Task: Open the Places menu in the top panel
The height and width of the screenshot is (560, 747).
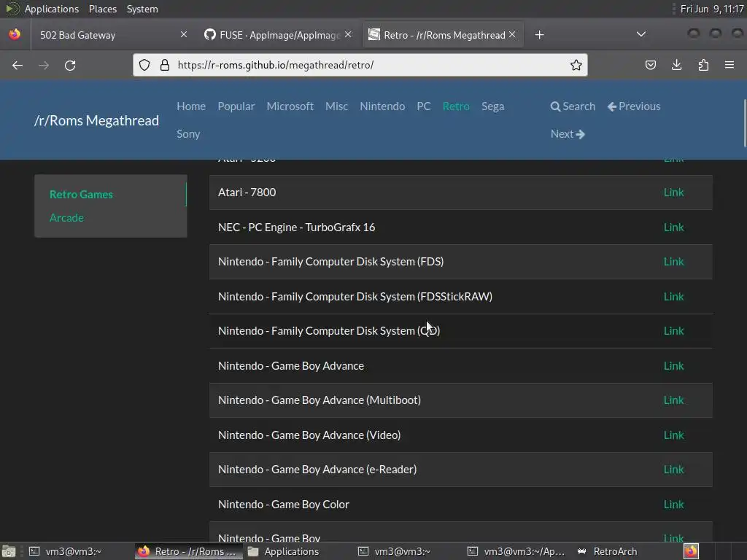Action: pos(103,9)
